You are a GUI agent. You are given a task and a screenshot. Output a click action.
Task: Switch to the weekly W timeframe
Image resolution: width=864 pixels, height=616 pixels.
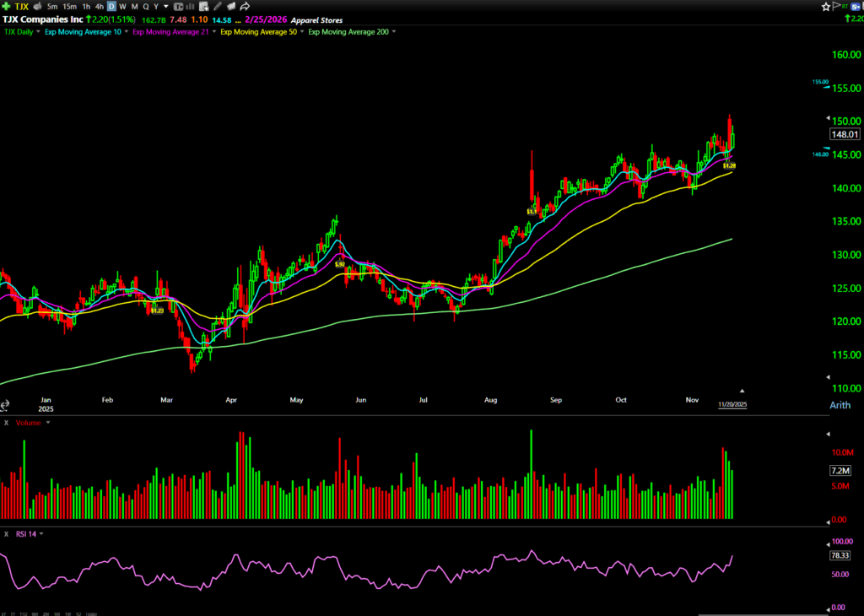click(x=123, y=6)
